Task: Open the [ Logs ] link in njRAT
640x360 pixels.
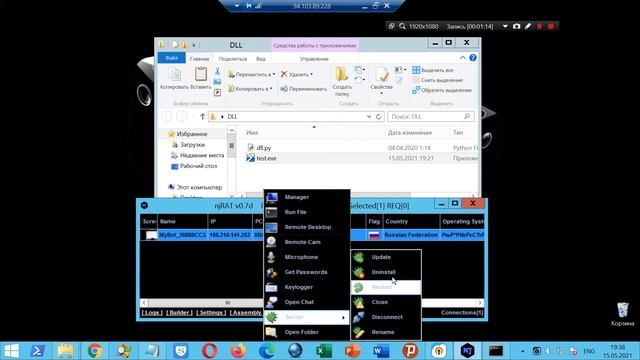Action: [152, 313]
